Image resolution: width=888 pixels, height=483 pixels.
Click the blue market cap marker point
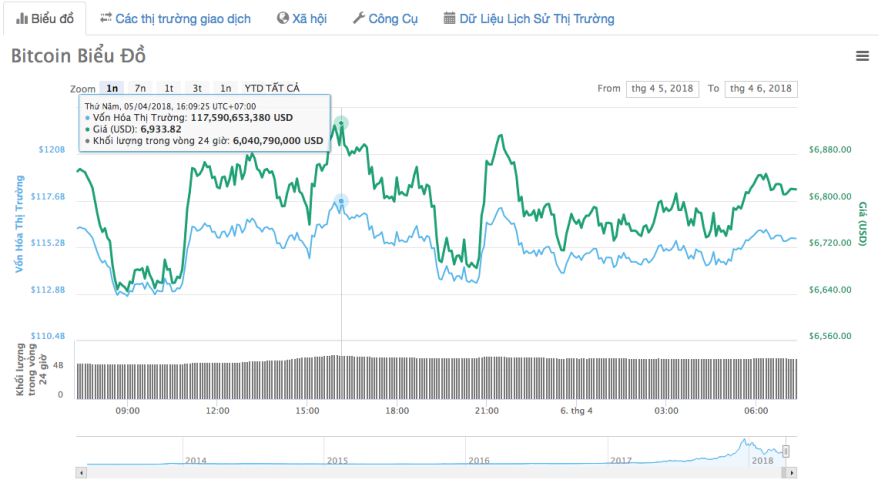click(x=341, y=201)
